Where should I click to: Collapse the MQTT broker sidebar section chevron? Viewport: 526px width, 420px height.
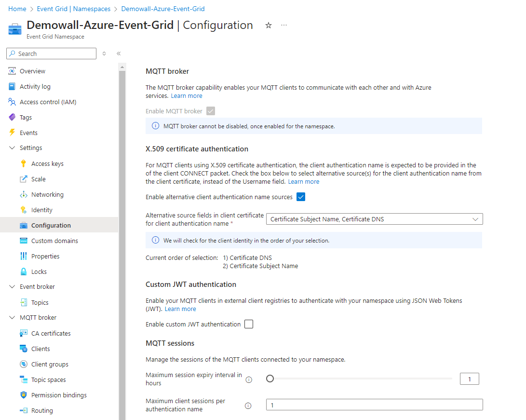coord(12,318)
